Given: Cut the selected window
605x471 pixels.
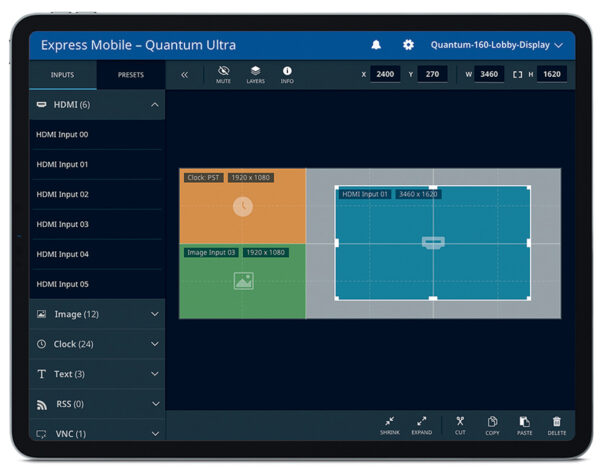Looking at the screenshot, I should (460, 425).
